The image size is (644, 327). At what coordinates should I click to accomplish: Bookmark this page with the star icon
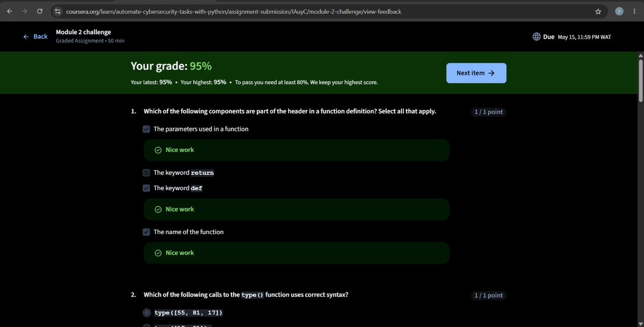(598, 11)
